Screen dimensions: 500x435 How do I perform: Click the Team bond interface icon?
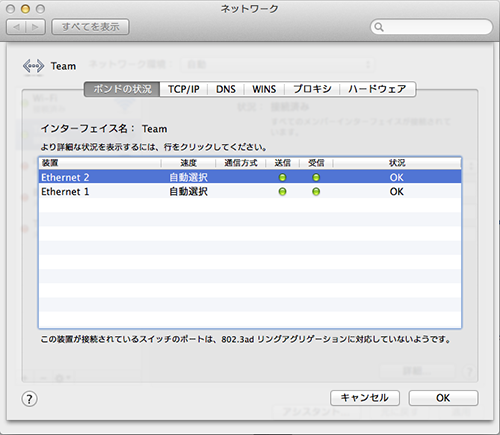point(33,66)
